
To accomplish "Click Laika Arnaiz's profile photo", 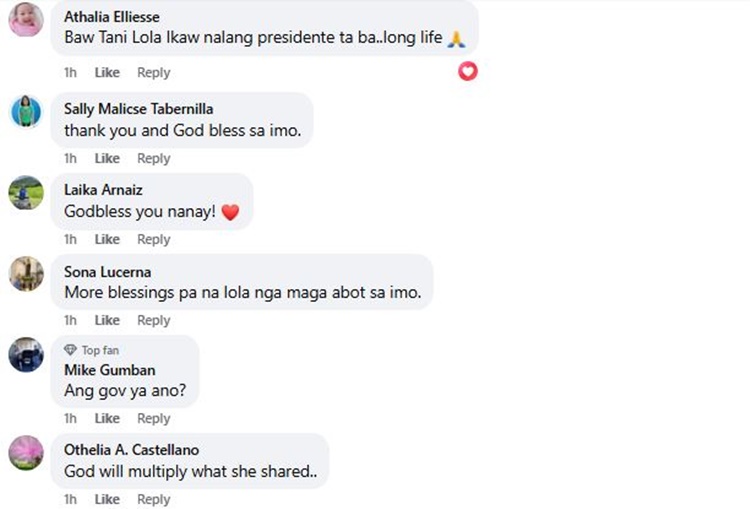I will coord(26,192).
